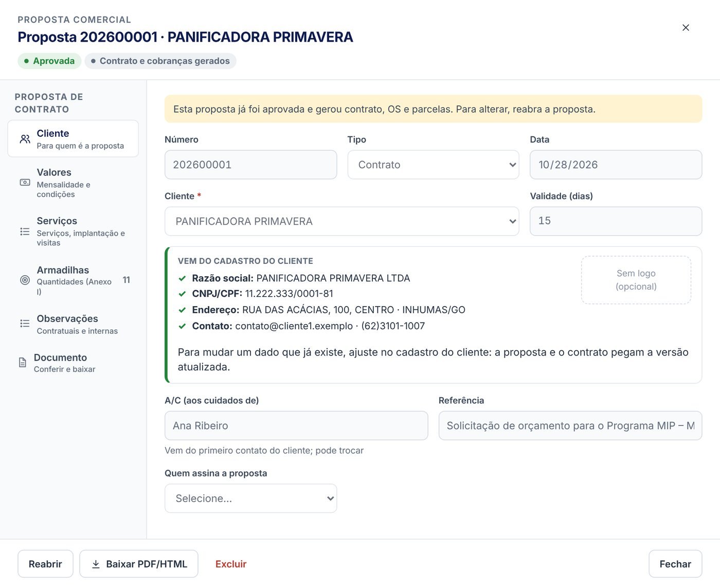Click the hint Vem do primeiro contato do cliente
The height and width of the screenshot is (588, 720).
(264, 450)
